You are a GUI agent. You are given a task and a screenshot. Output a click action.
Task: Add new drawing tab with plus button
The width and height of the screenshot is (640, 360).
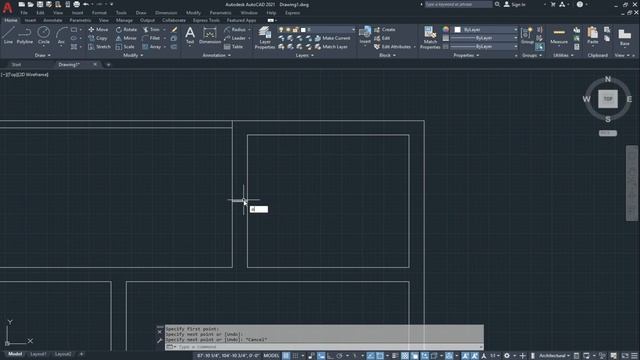click(108, 64)
